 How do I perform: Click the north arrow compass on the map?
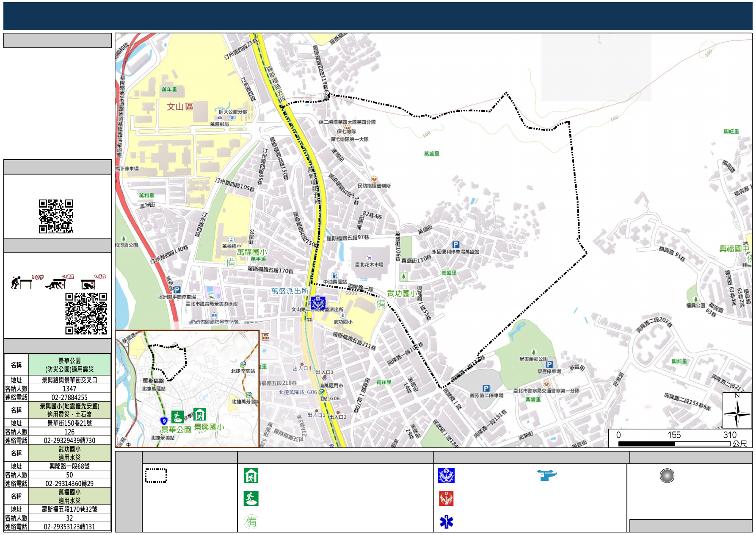[x=737, y=410]
